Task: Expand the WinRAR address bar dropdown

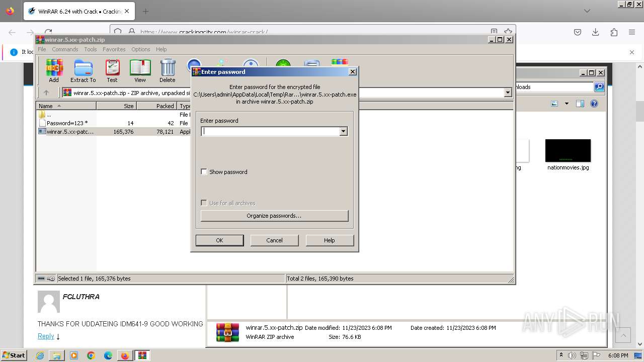Action: (508, 93)
